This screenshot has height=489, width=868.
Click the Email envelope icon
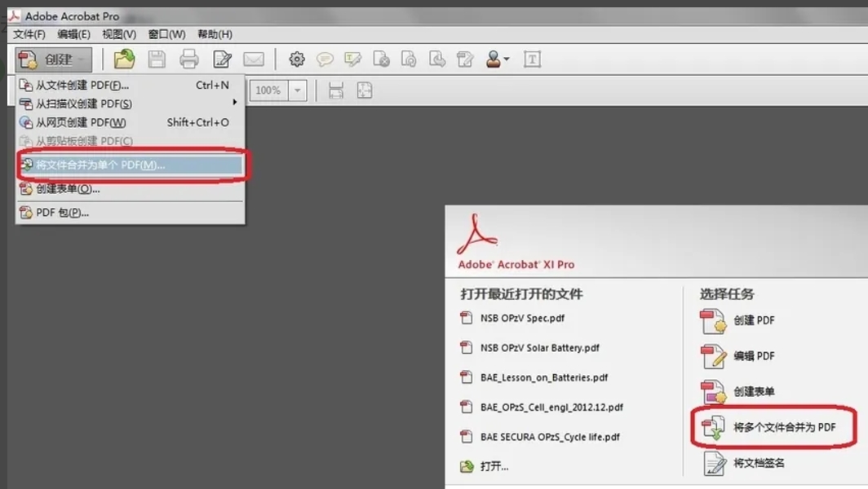(254, 59)
